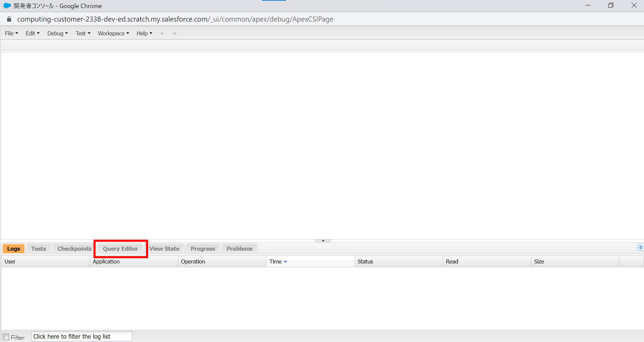Image resolution: width=644 pixels, height=342 pixels.
Task: Click the panel splitter collapse arrow
Action: (x=323, y=241)
